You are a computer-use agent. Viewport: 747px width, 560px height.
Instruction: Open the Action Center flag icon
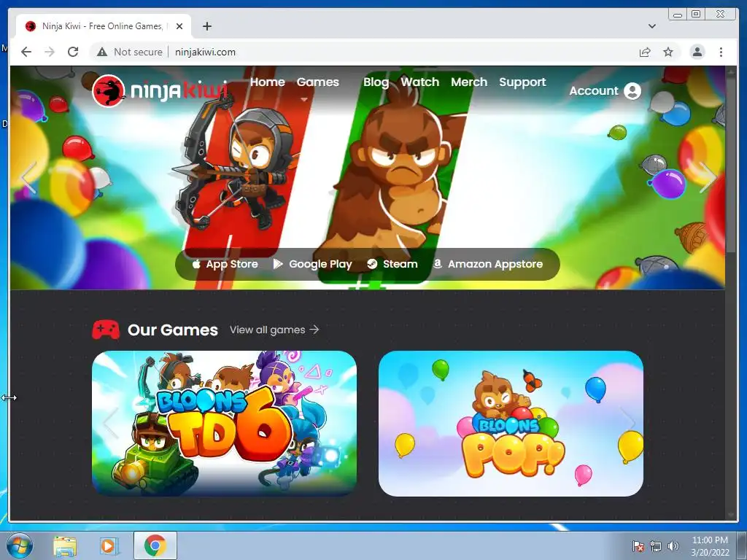(638, 546)
